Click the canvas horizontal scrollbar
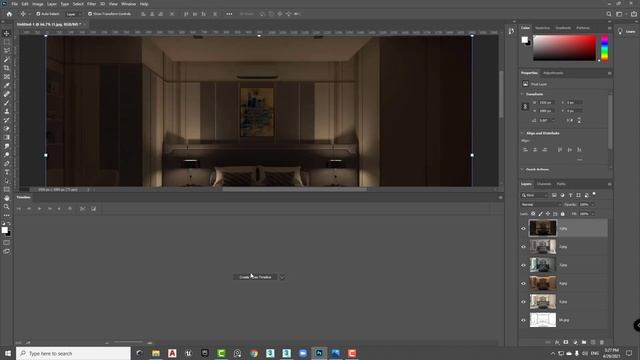 [x=294, y=189]
